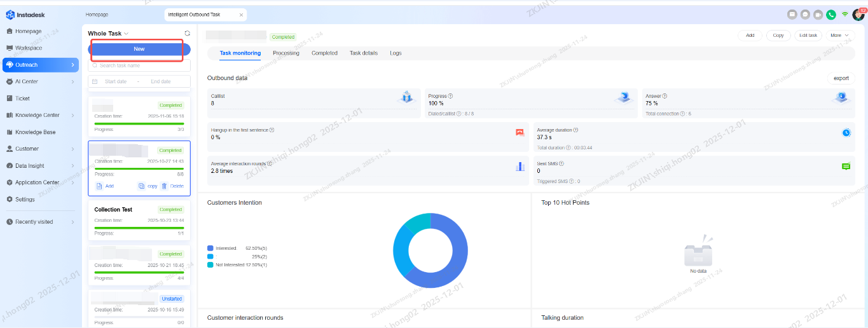868x328 pixels.
Task: Click the blue New button
Action: (139, 49)
